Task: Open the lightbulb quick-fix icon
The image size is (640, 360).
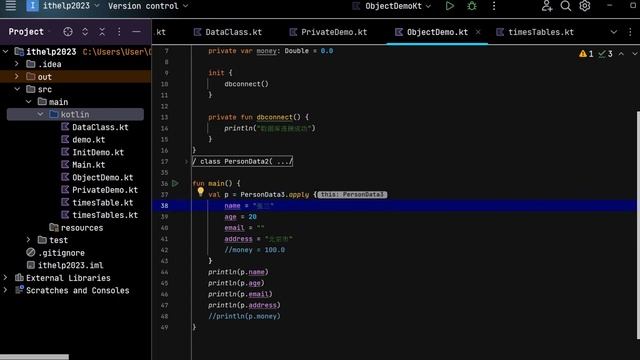Action: pyautogui.click(x=200, y=191)
